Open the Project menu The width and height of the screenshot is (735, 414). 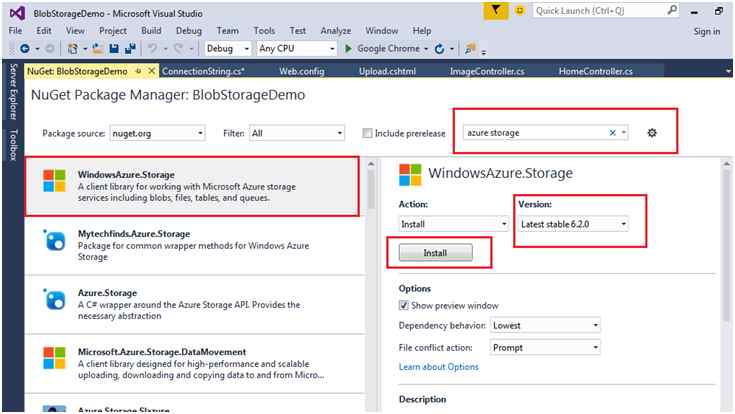[113, 30]
